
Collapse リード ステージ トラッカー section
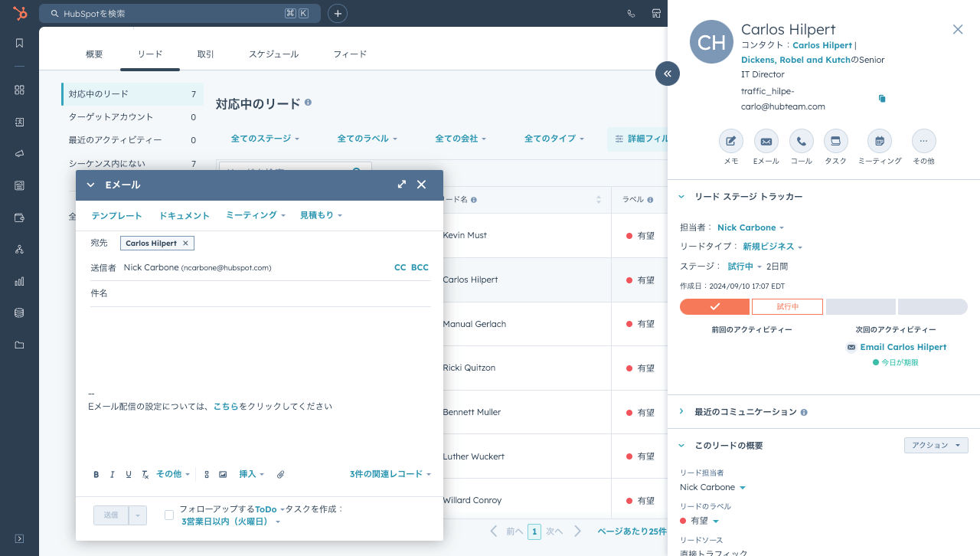coord(681,197)
